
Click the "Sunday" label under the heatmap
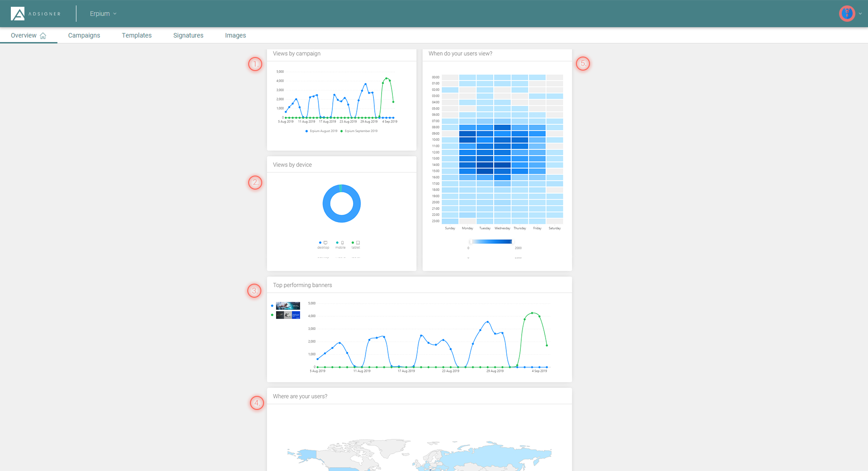click(450, 228)
